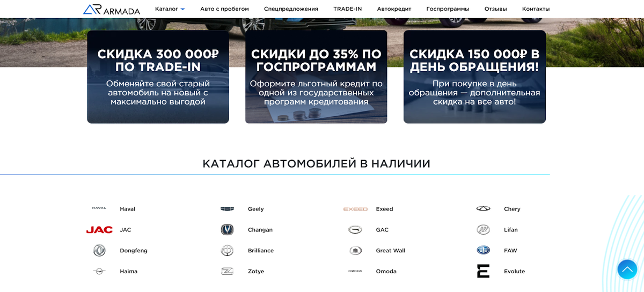Follow the Evolute text link
Viewport: 644px width, 292px height.
(x=514, y=272)
